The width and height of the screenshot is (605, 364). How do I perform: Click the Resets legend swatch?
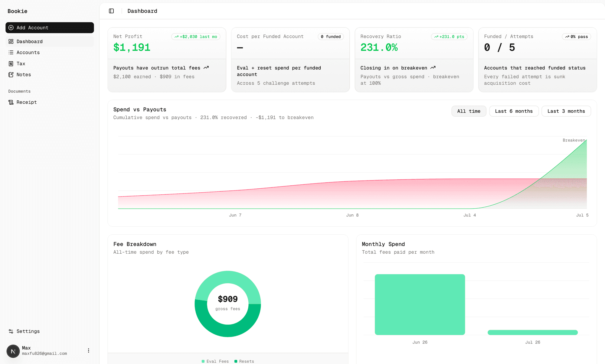(236, 361)
